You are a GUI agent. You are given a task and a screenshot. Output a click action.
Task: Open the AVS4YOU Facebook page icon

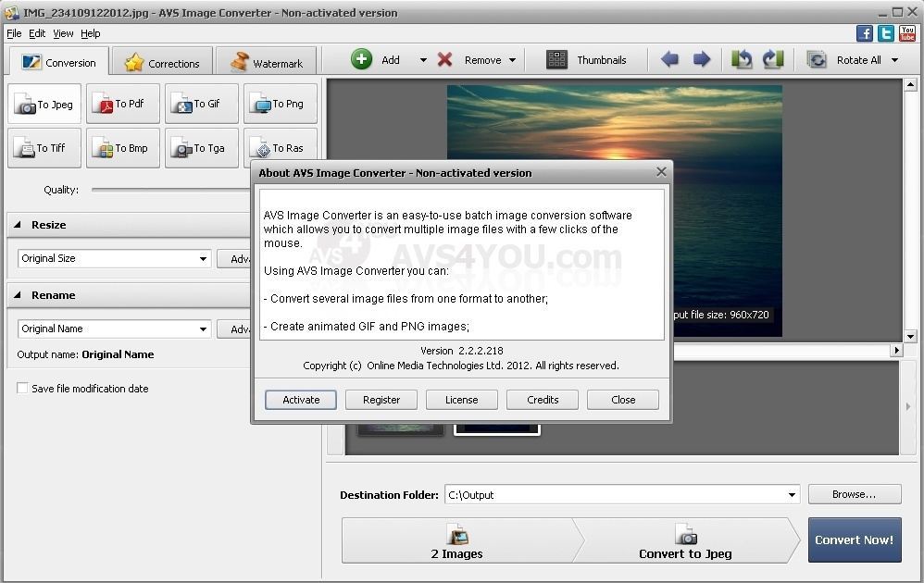[864, 32]
